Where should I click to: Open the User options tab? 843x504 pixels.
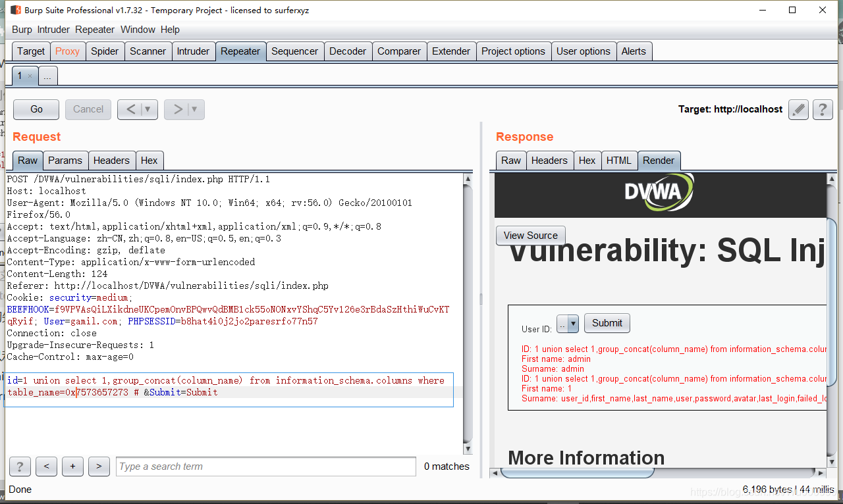584,51
